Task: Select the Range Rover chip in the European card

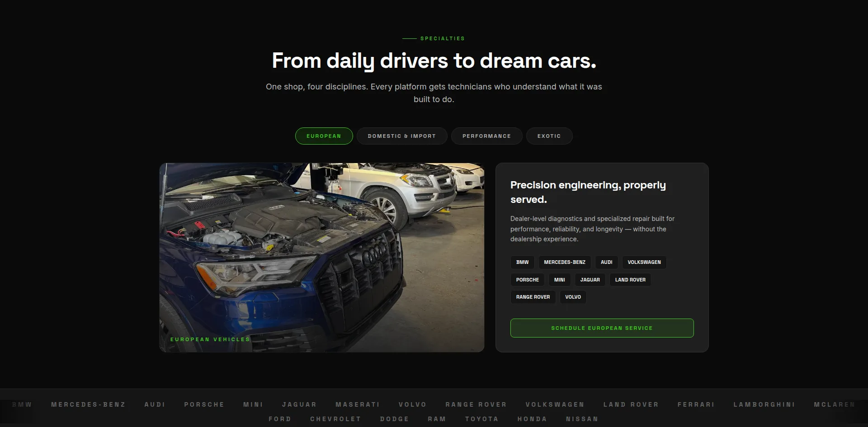Action: [533, 297]
